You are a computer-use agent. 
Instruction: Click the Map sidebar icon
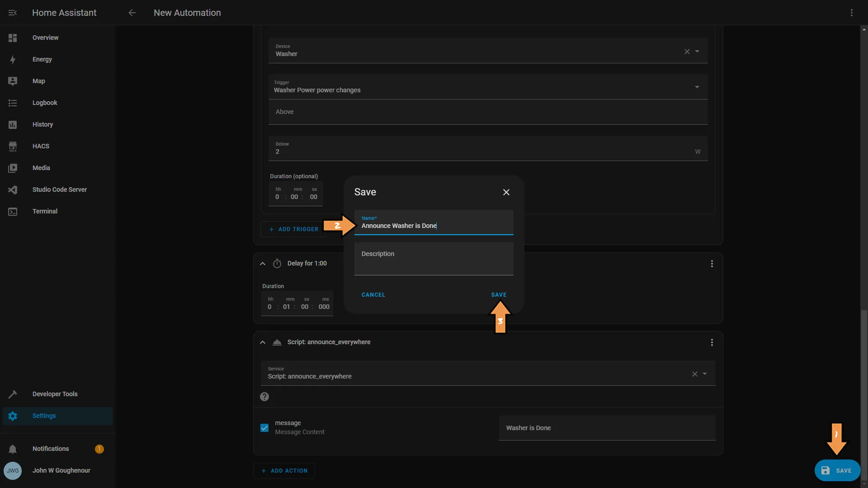click(x=13, y=81)
